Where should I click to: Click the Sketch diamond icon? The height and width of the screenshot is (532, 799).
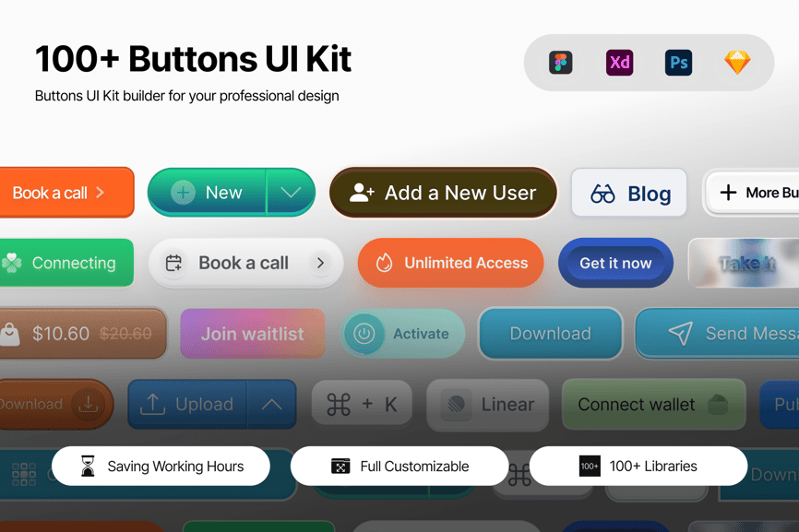737,63
